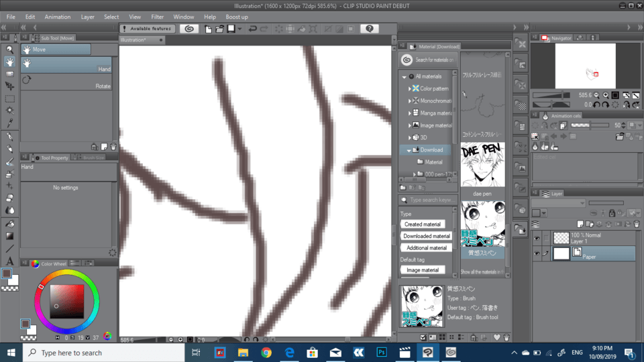Screen dimensions: 644x362
Task: Hide the Paper layer with eye icon
Action: [x=537, y=253]
